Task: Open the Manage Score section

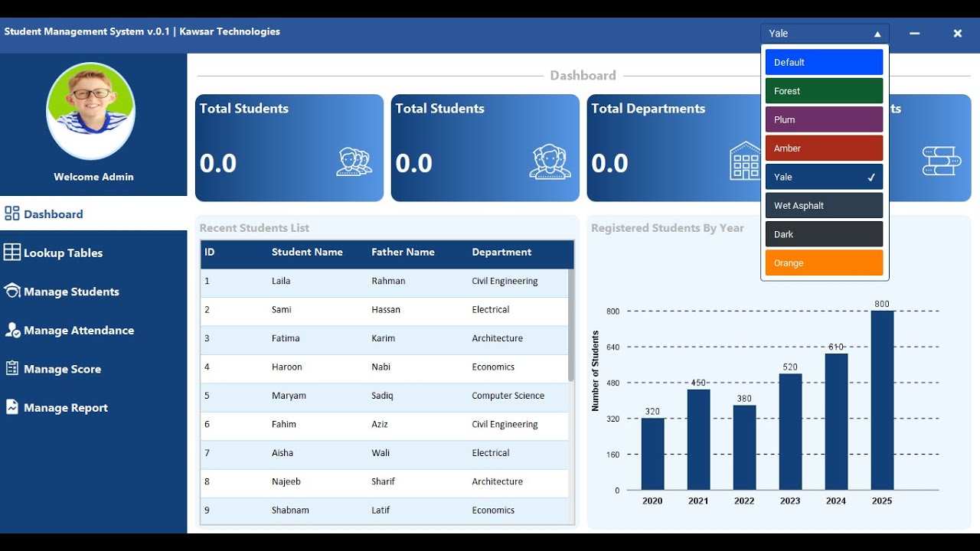Action: coord(93,369)
